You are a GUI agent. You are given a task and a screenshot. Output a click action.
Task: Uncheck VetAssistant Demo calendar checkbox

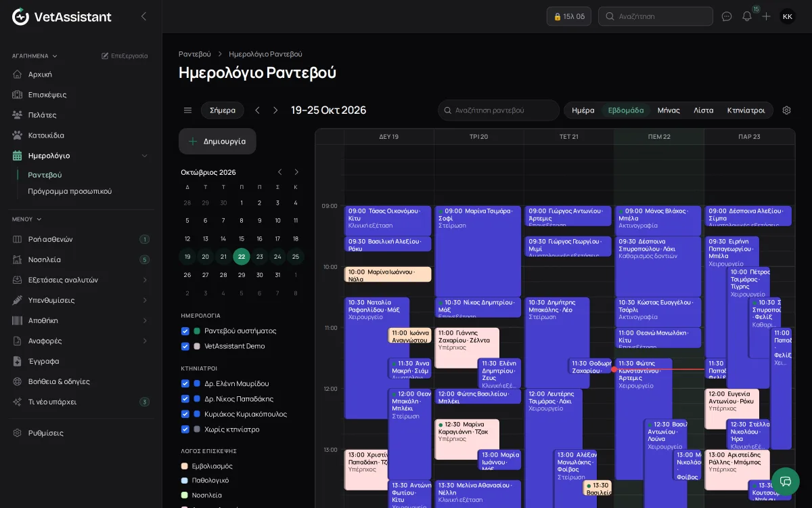coord(185,346)
